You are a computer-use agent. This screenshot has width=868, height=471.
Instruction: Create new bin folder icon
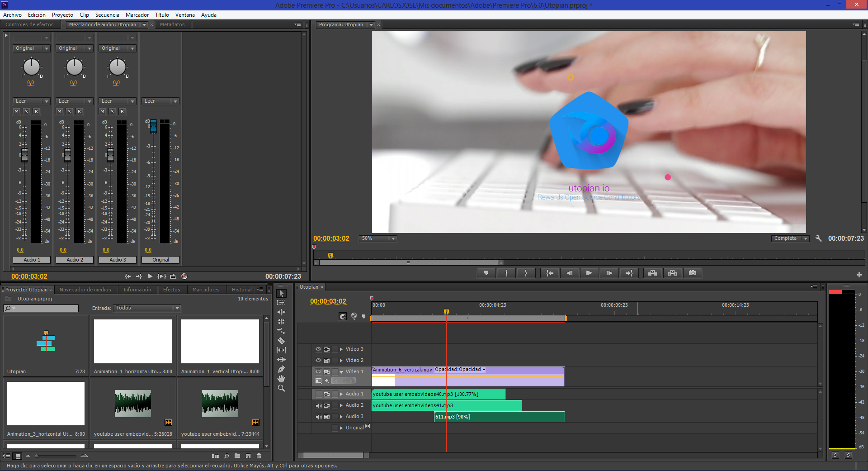click(x=237, y=456)
